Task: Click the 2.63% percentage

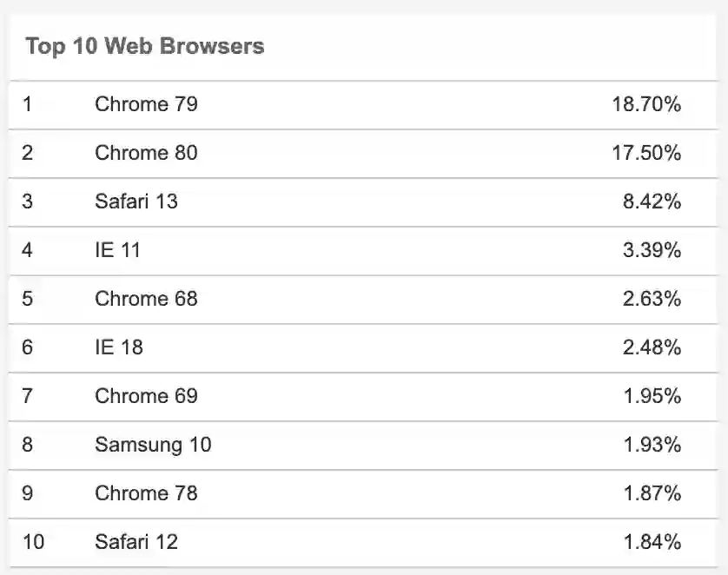Action: pyautogui.click(x=652, y=299)
